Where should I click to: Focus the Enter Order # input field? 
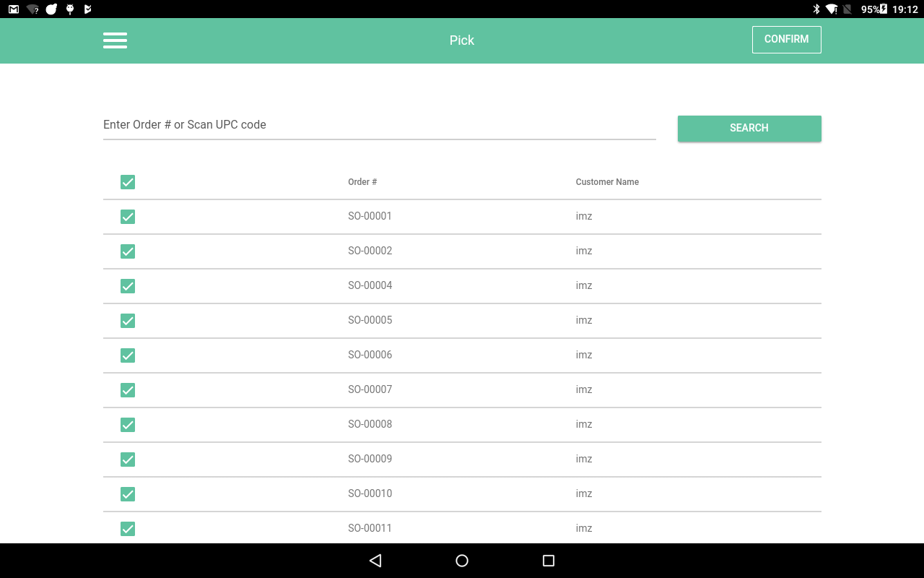click(x=379, y=125)
